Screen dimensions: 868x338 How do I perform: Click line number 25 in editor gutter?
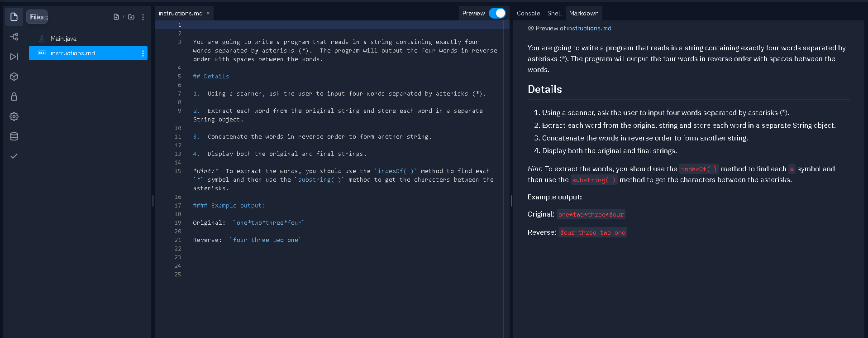click(178, 275)
